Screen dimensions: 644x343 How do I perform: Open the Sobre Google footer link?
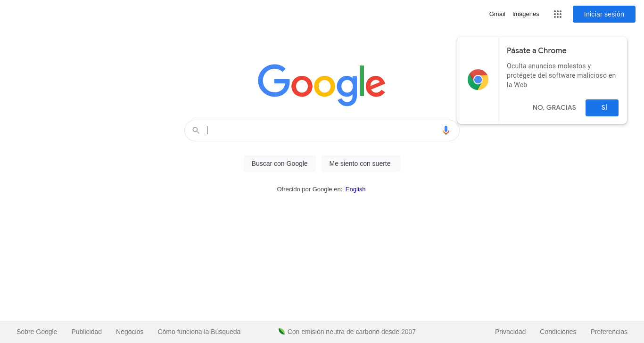37,332
